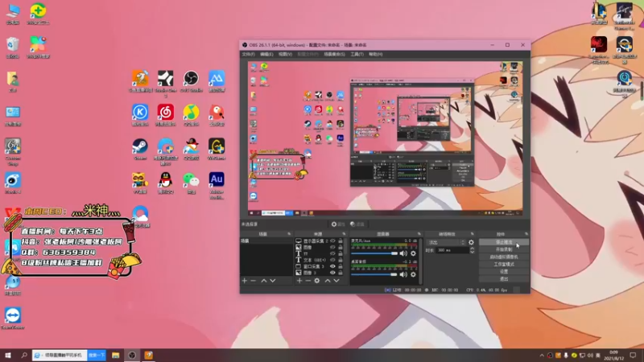Image resolution: width=644 pixels, height=362 pixels.
Task: Open the OBS Studio desktop shortcut
Action: click(x=191, y=81)
